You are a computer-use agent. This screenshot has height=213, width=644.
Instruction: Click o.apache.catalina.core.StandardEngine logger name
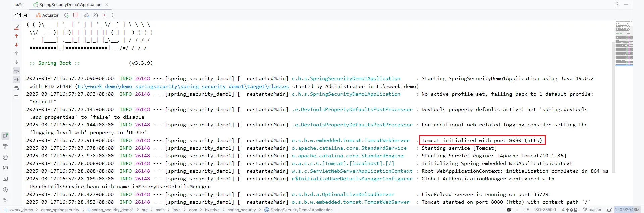[347, 156]
